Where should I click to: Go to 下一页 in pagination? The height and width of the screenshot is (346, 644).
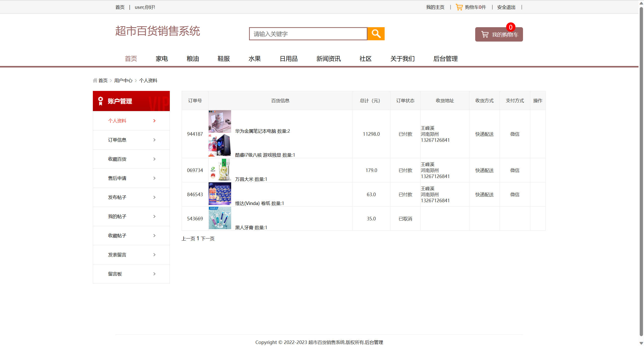(x=208, y=238)
